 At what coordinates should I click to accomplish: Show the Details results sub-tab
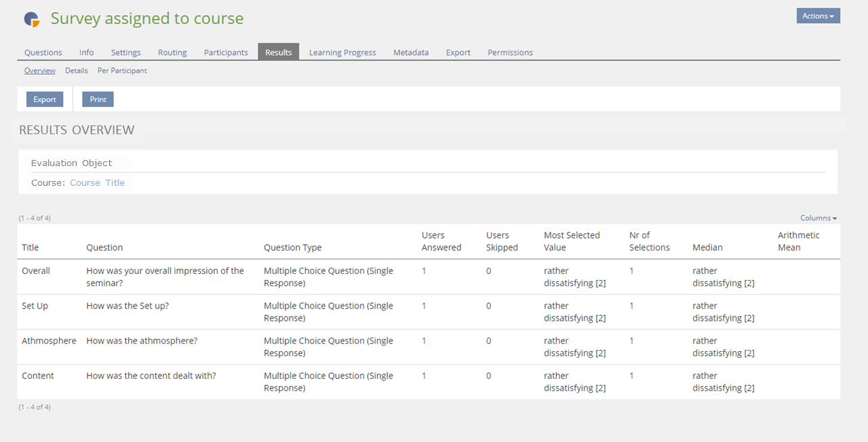click(76, 71)
